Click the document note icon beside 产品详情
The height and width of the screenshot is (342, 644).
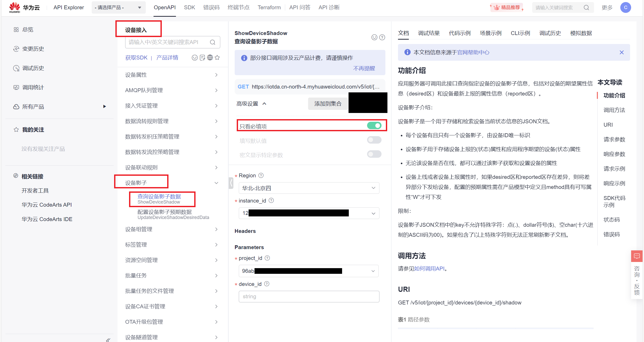(202, 58)
